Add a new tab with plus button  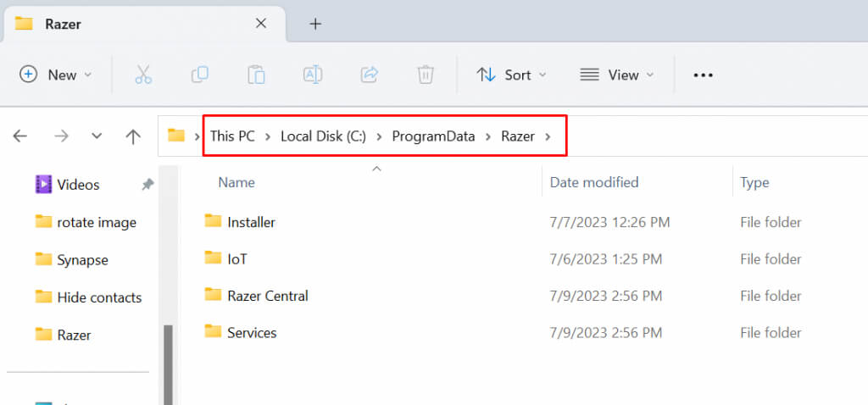tap(315, 24)
